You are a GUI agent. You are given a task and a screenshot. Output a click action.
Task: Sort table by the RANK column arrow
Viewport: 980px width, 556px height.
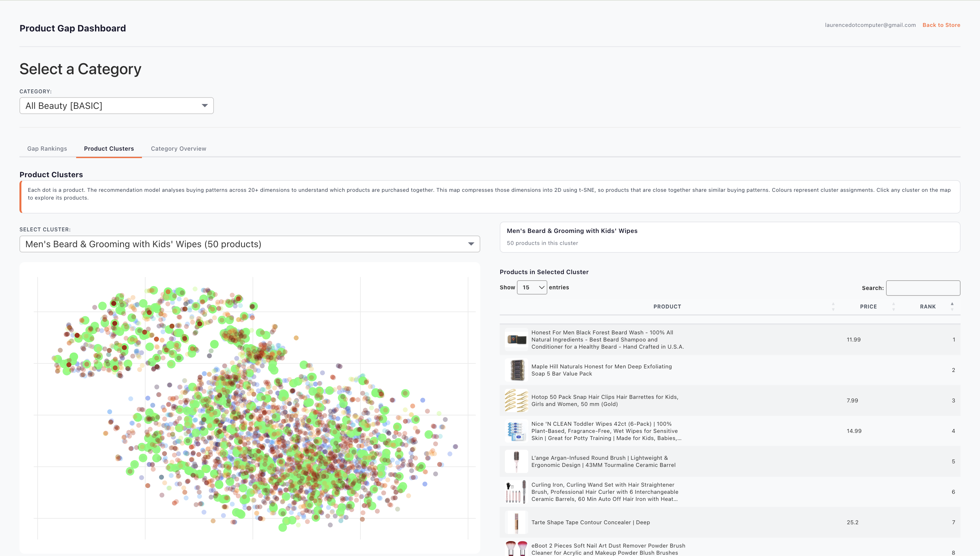coord(952,306)
